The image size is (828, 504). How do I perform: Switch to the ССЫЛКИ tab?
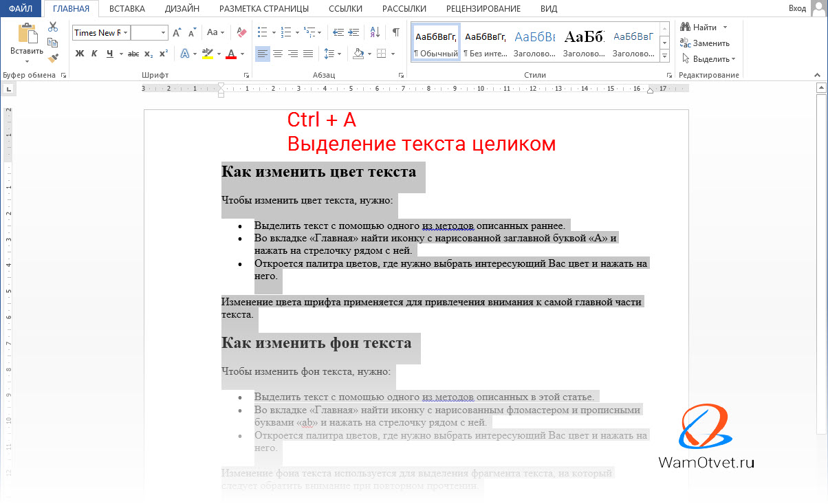[x=344, y=8]
